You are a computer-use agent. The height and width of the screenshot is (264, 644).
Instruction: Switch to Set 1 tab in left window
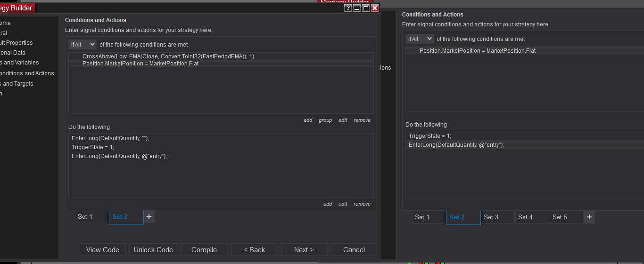(91, 217)
